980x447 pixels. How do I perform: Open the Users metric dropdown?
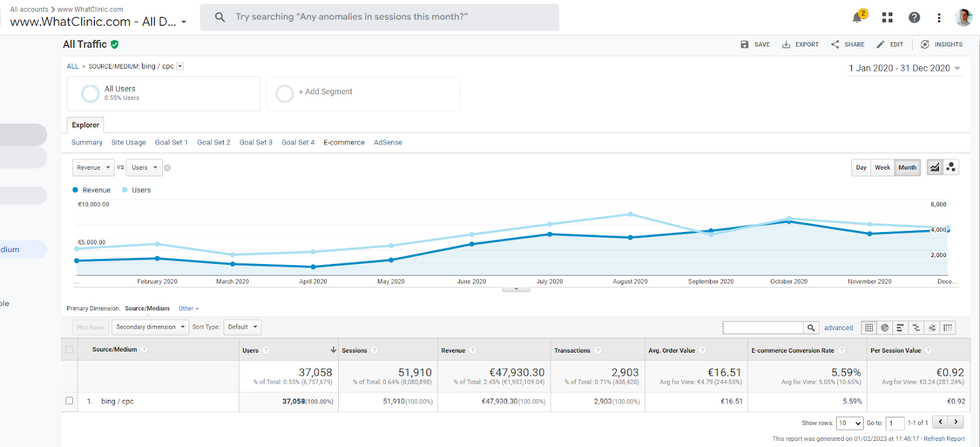click(145, 168)
